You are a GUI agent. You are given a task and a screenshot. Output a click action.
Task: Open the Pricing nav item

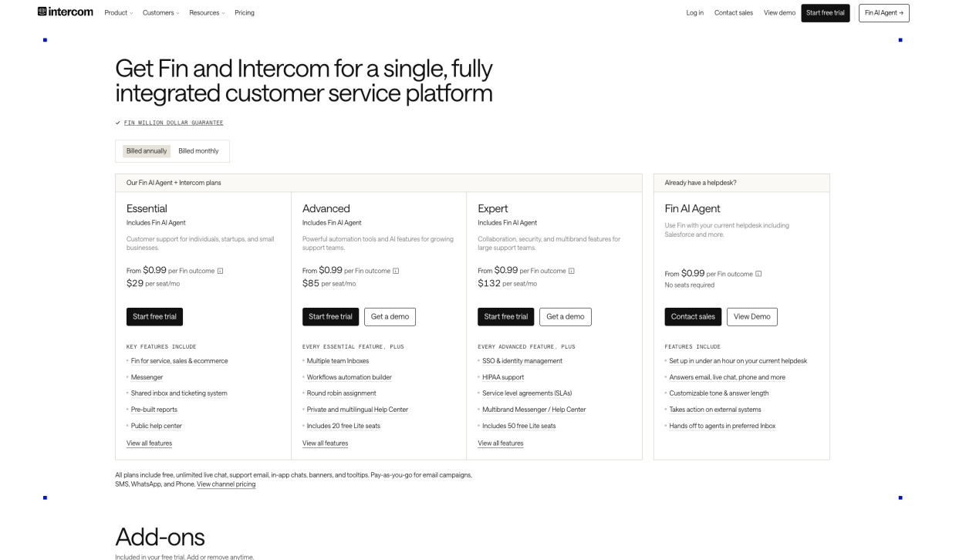tap(245, 13)
